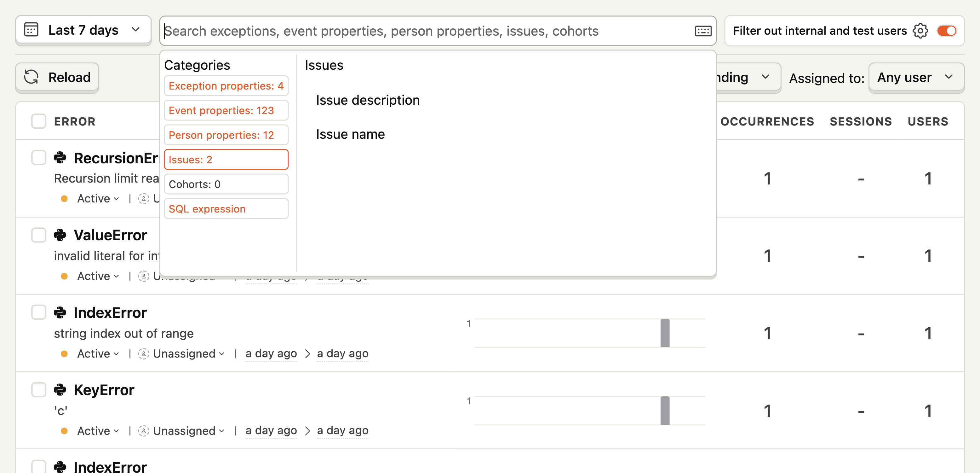
Task: Click the Python icon beside string index IndexError
Action: (60, 312)
